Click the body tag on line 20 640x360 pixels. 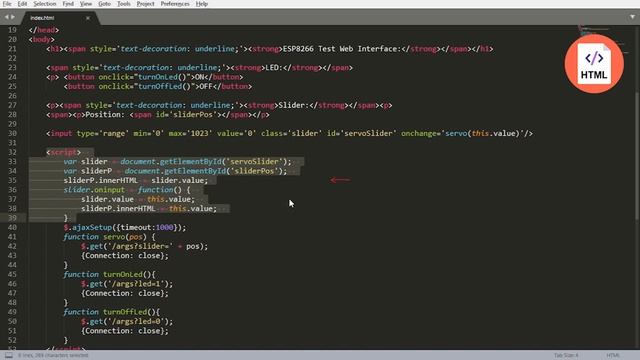(x=42, y=40)
